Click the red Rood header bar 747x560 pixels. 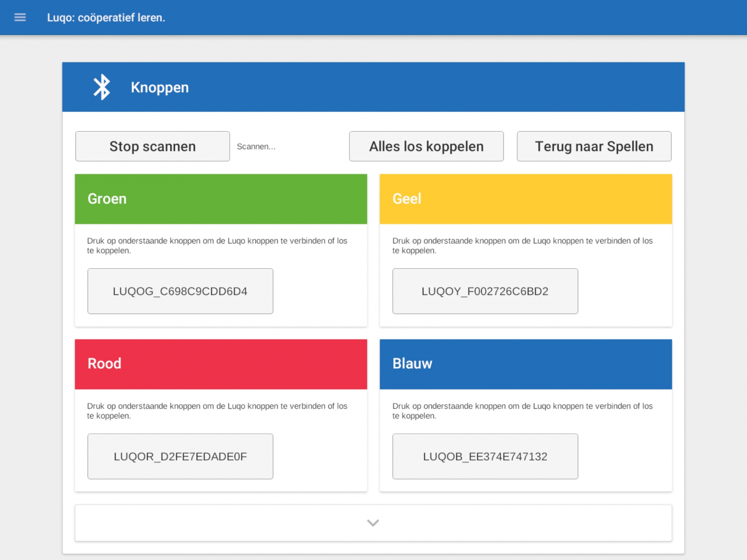[x=221, y=364]
